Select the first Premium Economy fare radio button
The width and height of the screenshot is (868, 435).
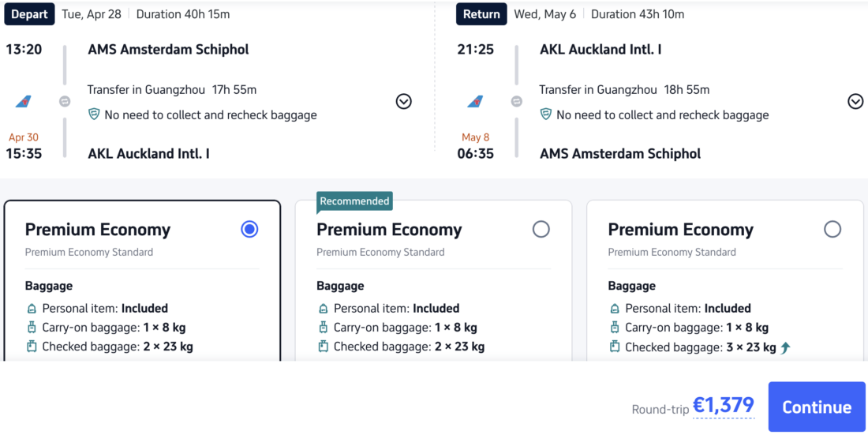click(x=249, y=229)
